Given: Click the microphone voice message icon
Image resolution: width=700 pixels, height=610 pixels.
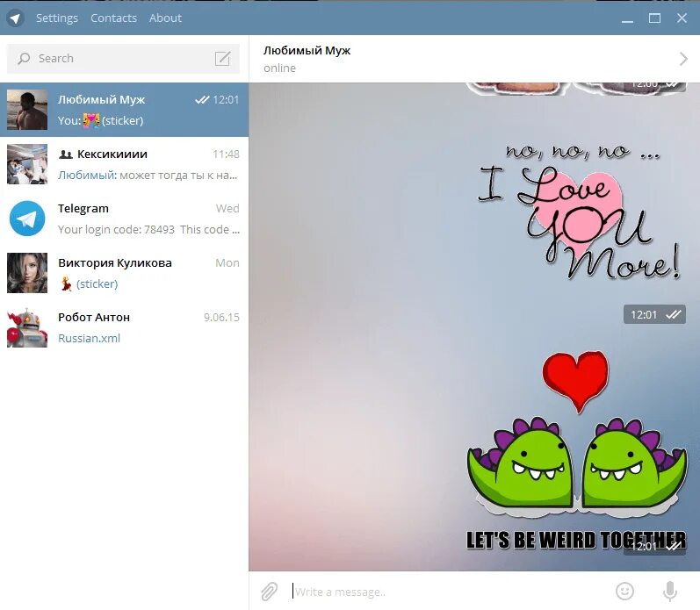Looking at the screenshot, I should coord(669,592).
